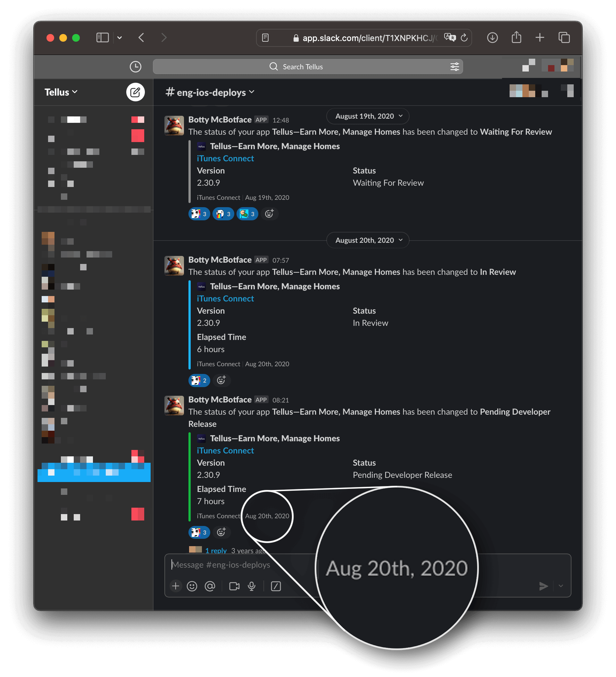Go forward in Safari history
The height and width of the screenshot is (677, 616).
tap(164, 38)
